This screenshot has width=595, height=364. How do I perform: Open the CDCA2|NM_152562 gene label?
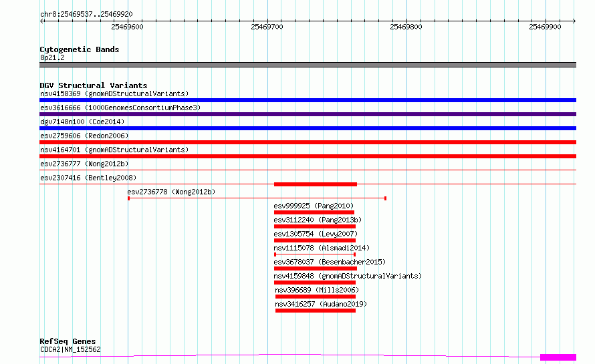click(70, 349)
